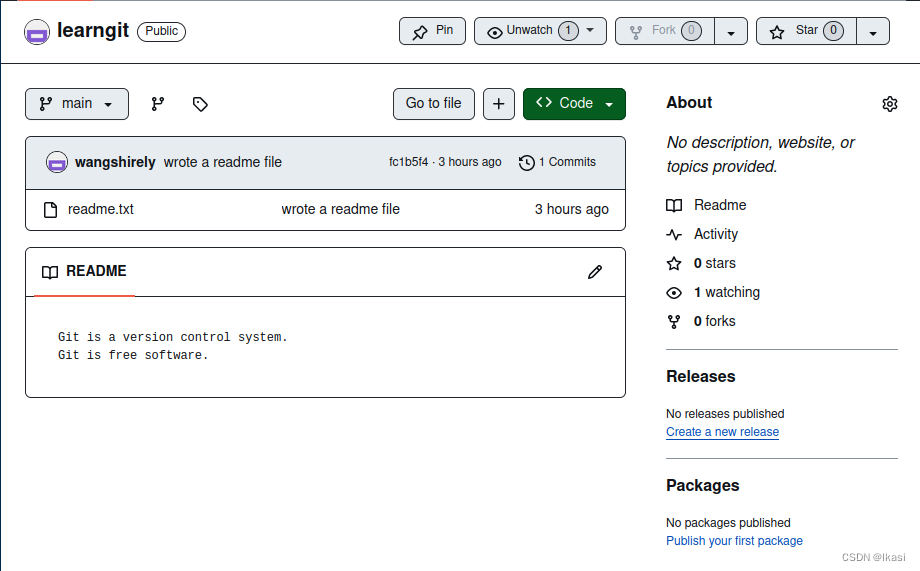920x571 pixels.
Task: Expand the green Code dropdown button
Action: point(574,104)
